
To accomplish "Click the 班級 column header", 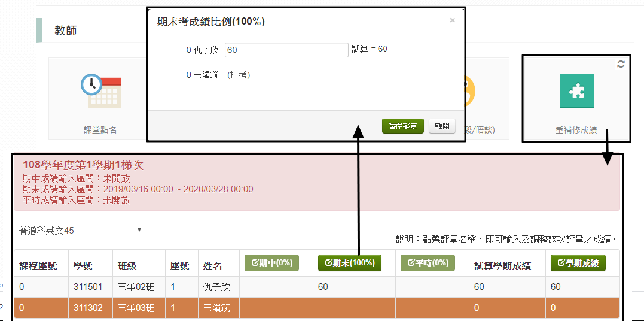I will click(127, 266).
